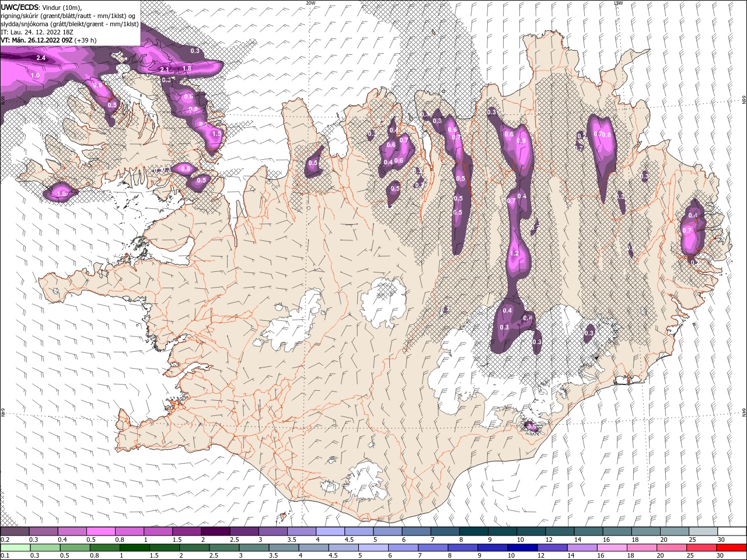Click the 64N latitude label on the right edge

[744, 413]
